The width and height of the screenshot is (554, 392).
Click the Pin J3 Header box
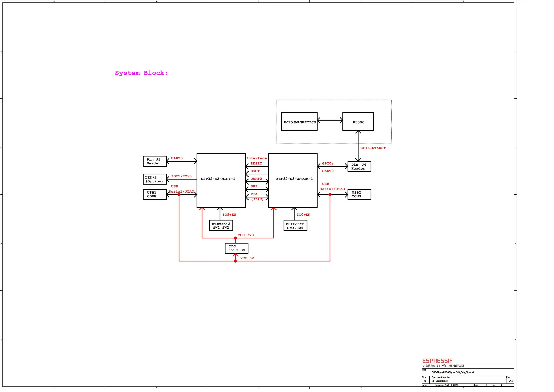click(155, 161)
